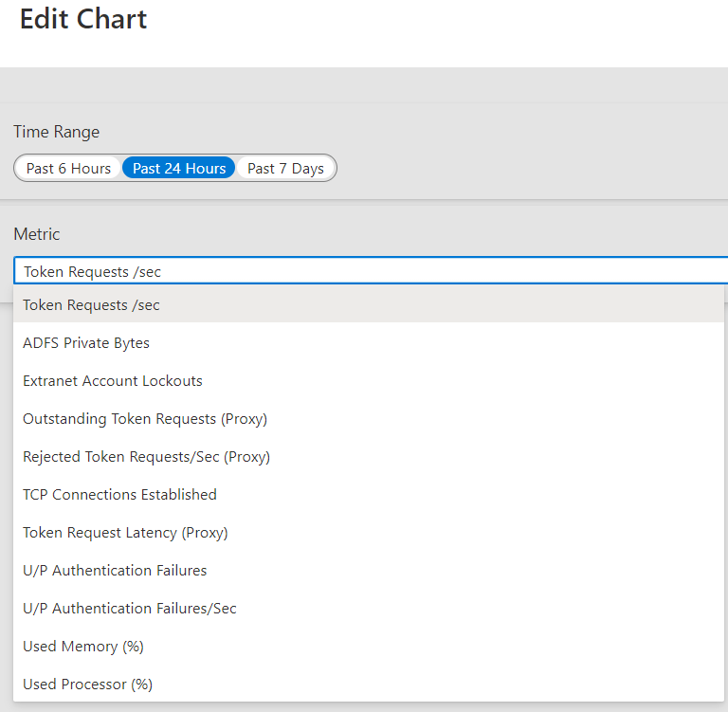Viewport: 728px width, 712px height.
Task: Click the Metric field label
Action: (x=37, y=234)
